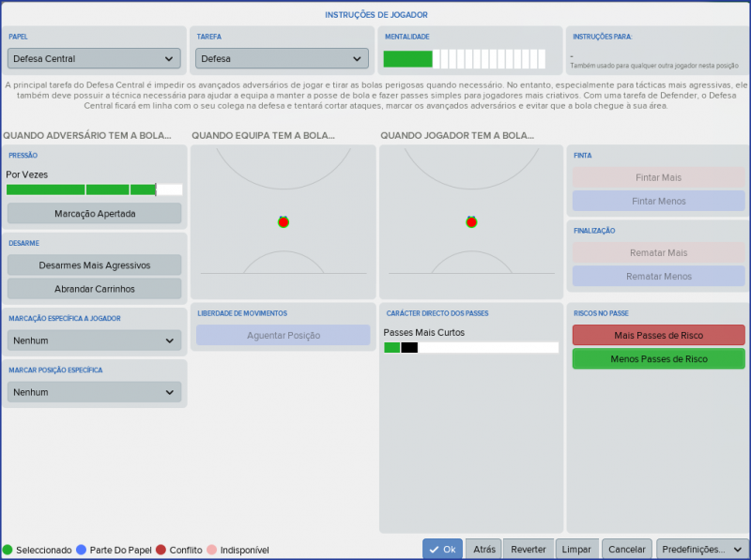Toggle 'Menos Passes de Risco'

[658, 358]
